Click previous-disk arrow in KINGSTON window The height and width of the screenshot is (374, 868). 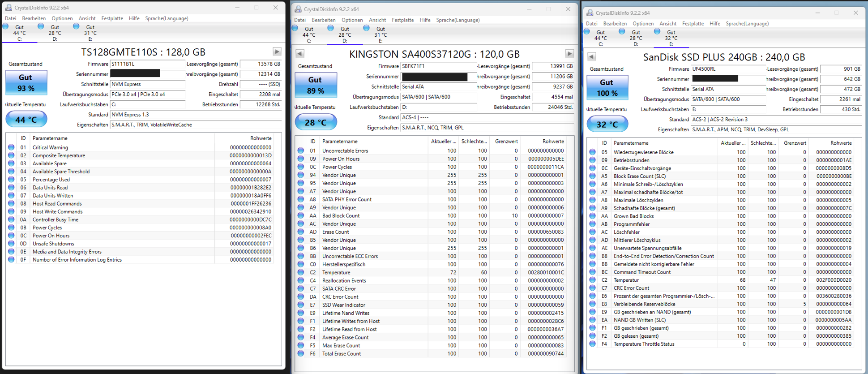coord(300,54)
